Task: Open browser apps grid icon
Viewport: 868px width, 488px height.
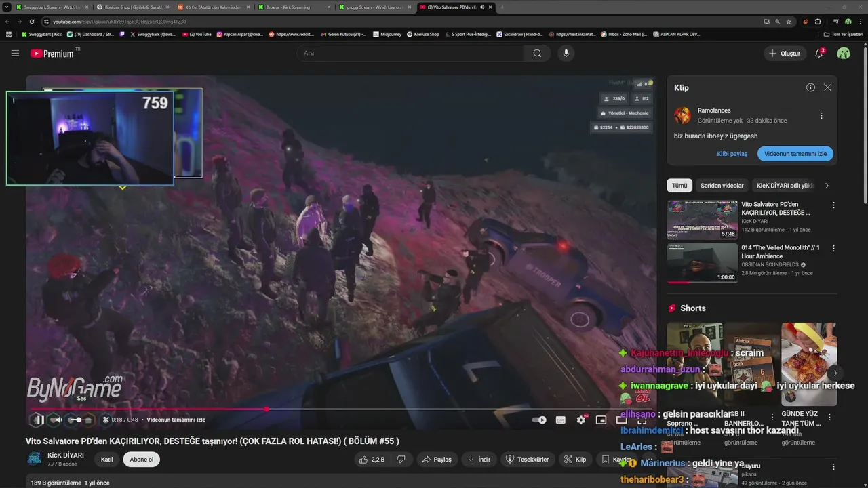Action: (x=8, y=34)
